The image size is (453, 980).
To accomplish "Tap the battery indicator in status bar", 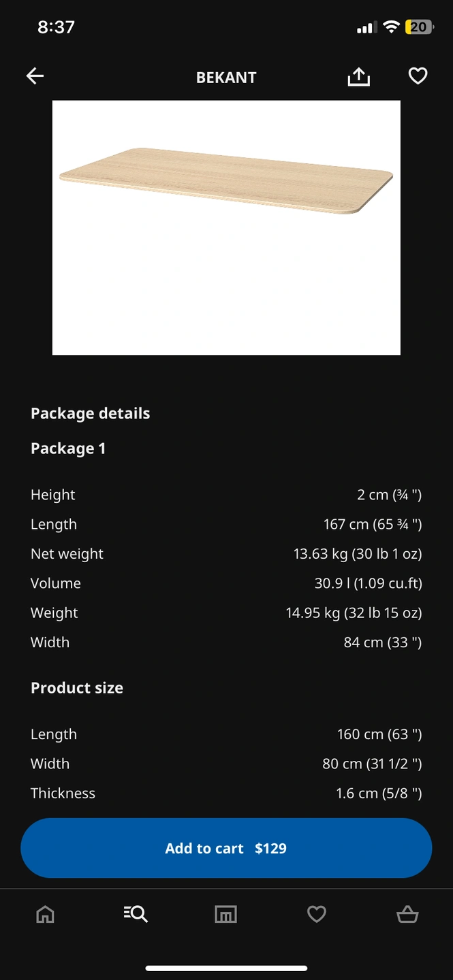I will pyautogui.click(x=419, y=27).
